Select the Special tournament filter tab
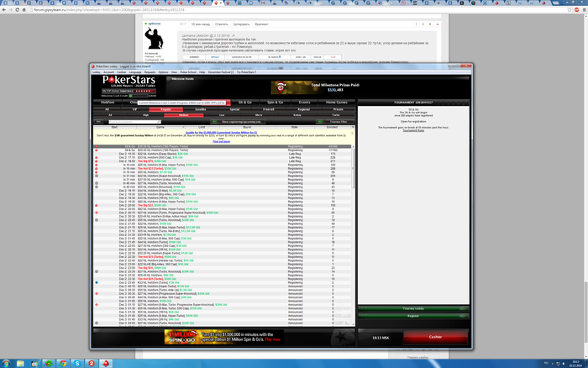This screenshot has height=368, width=588. click(234, 109)
